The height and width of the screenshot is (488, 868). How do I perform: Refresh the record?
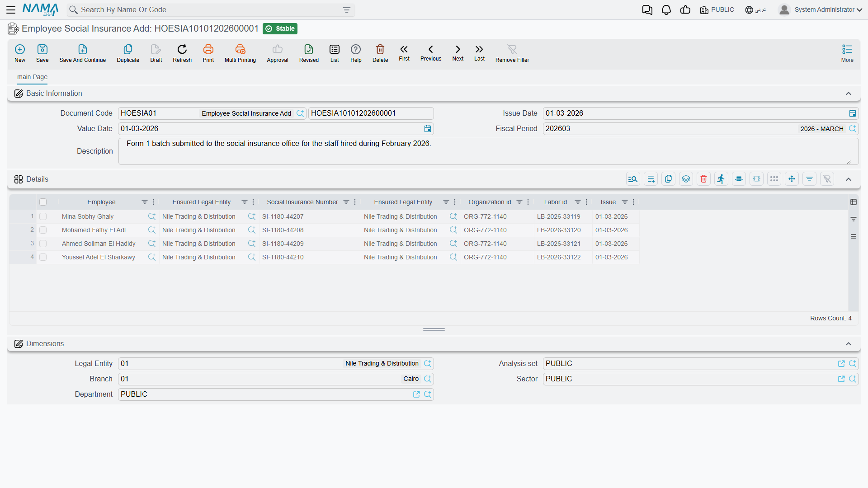tap(182, 53)
